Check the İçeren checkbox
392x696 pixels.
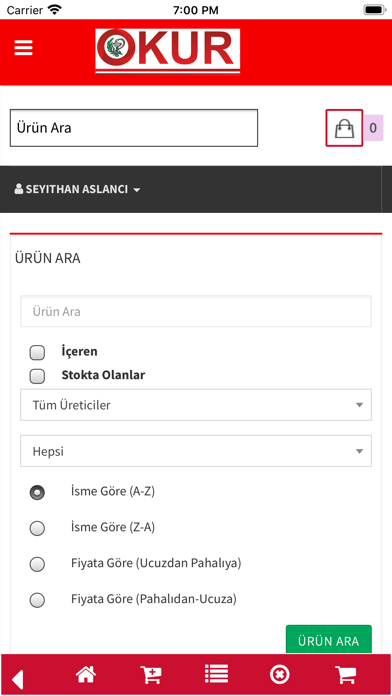37,353
